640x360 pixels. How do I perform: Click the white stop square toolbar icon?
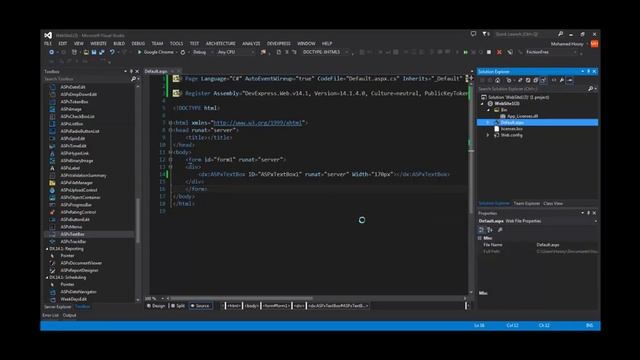489,52
